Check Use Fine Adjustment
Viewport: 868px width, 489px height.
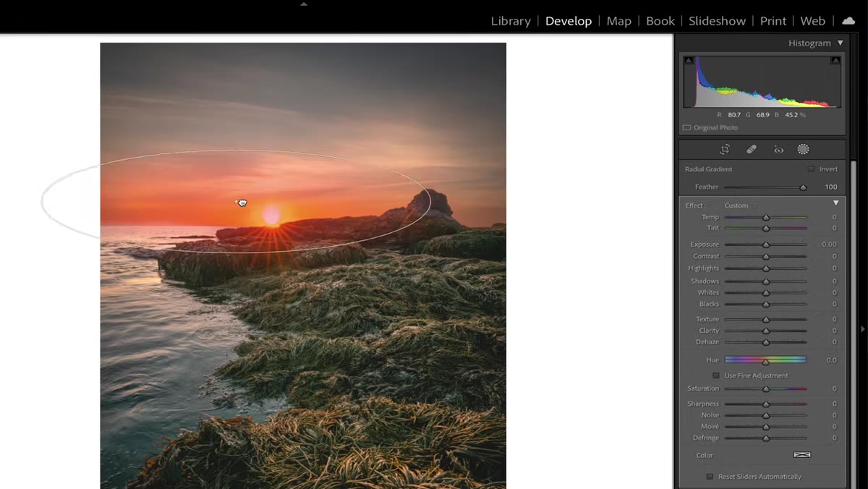[716, 375]
